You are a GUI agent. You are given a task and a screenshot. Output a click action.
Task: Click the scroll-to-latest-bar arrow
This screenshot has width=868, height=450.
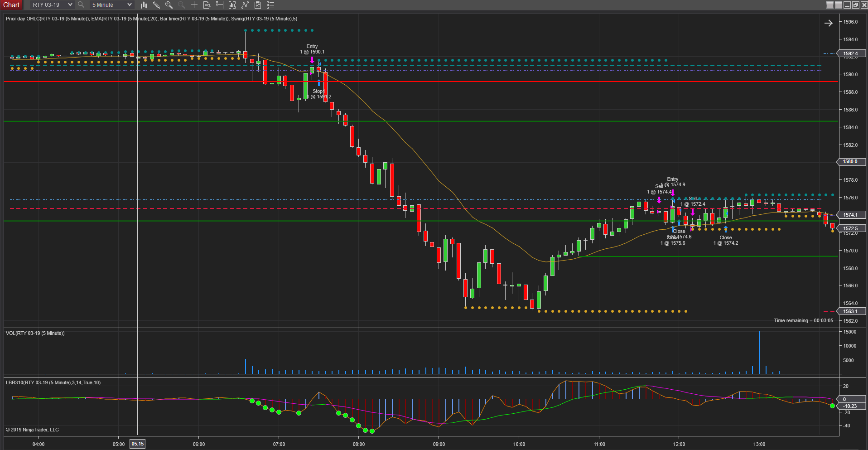tap(828, 23)
